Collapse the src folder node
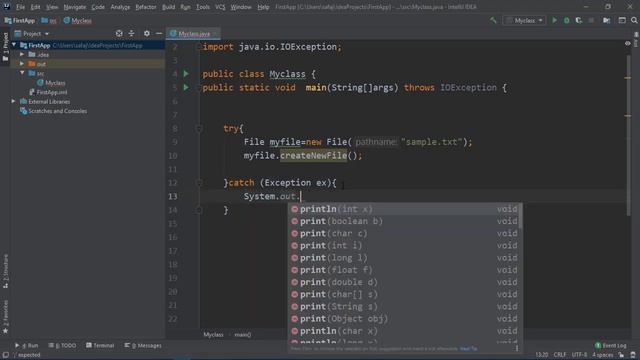Screen dimensions: 640x360 (x=22, y=73)
